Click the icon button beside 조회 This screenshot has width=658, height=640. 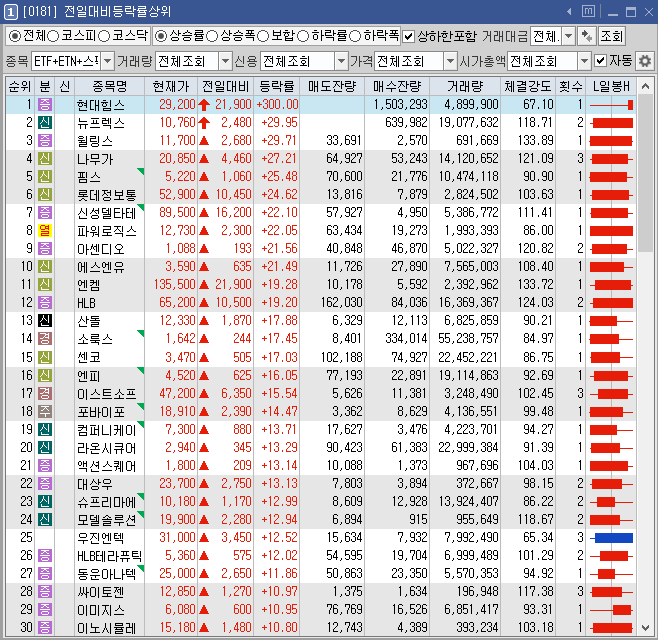[587, 37]
